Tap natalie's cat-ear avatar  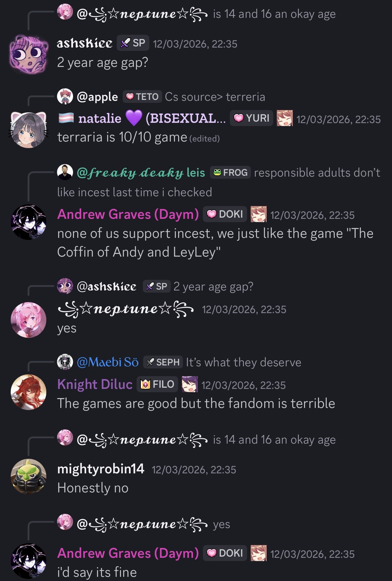coord(29,130)
